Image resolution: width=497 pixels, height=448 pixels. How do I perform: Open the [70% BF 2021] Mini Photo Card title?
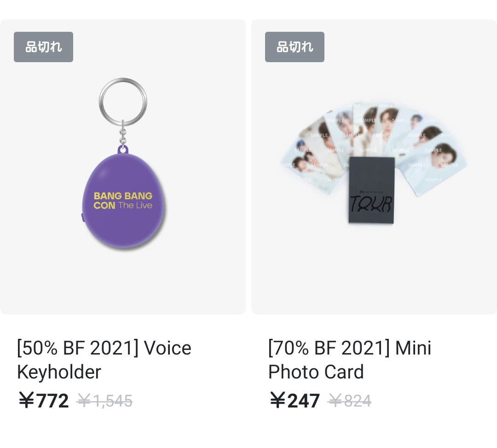350,360
